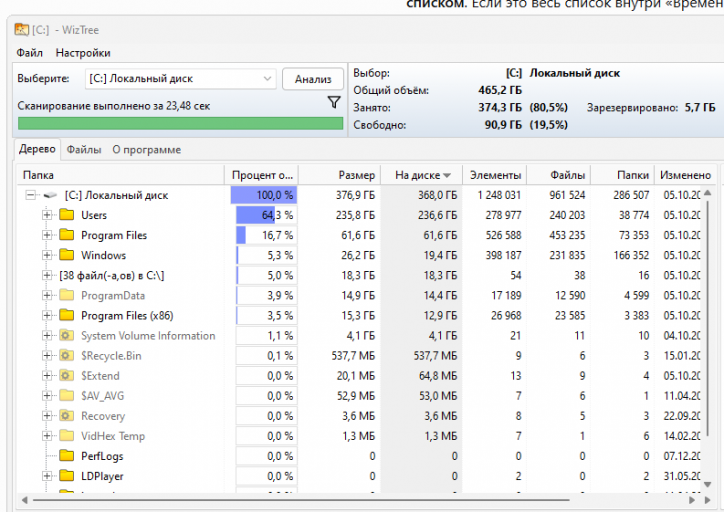
Task: Click the 100,0 % percent bar cell
Action: tap(264, 195)
